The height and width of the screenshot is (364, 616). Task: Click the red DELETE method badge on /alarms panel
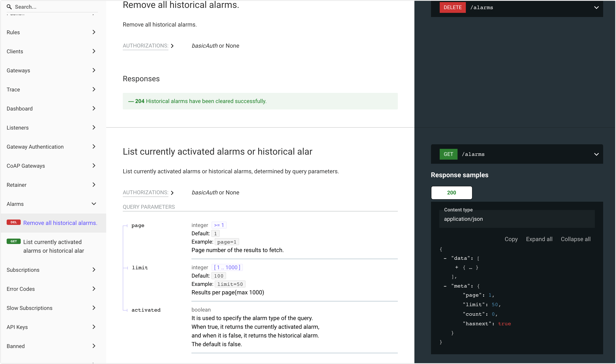[x=452, y=7]
